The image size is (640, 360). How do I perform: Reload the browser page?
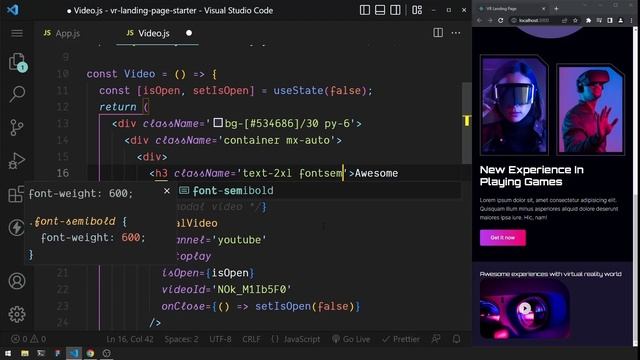[x=500, y=20]
